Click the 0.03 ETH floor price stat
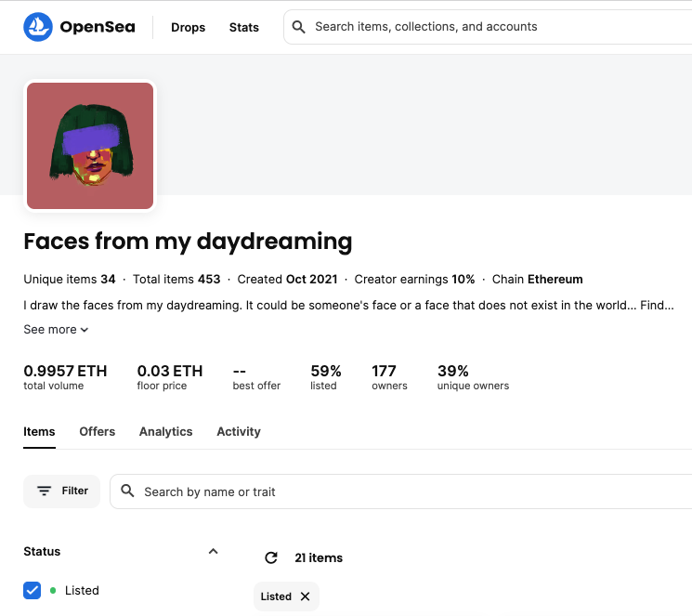This screenshot has height=616, width=692. [170, 377]
